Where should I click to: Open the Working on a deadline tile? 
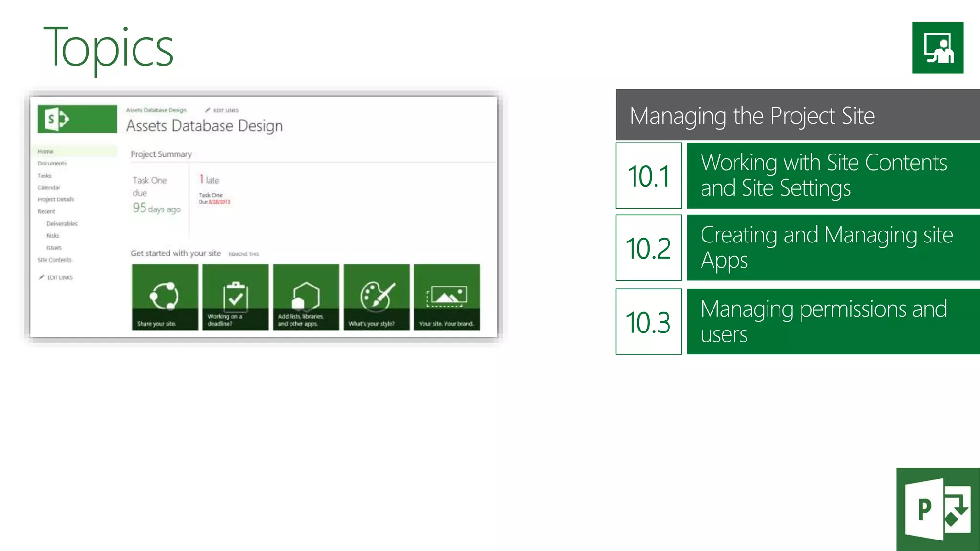coord(235,297)
